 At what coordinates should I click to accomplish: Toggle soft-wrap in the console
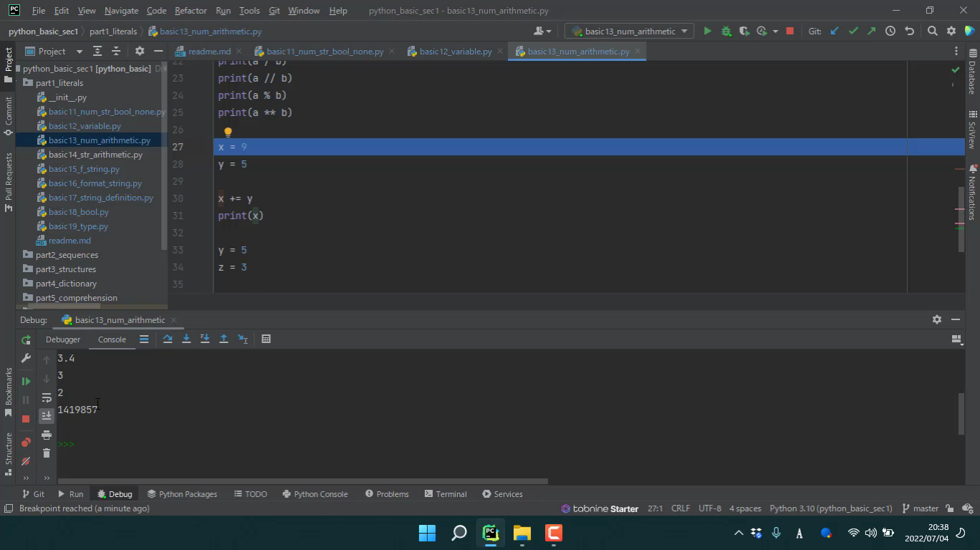pyautogui.click(x=47, y=397)
